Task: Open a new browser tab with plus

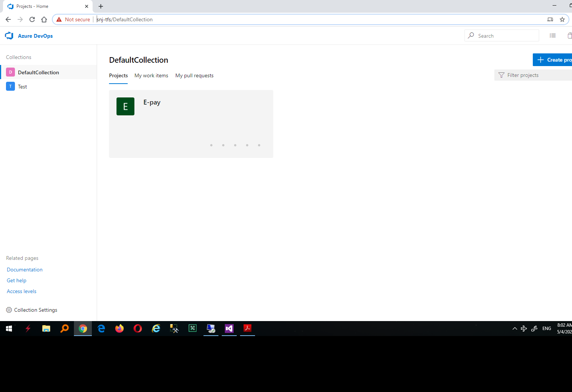Action: click(x=101, y=6)
